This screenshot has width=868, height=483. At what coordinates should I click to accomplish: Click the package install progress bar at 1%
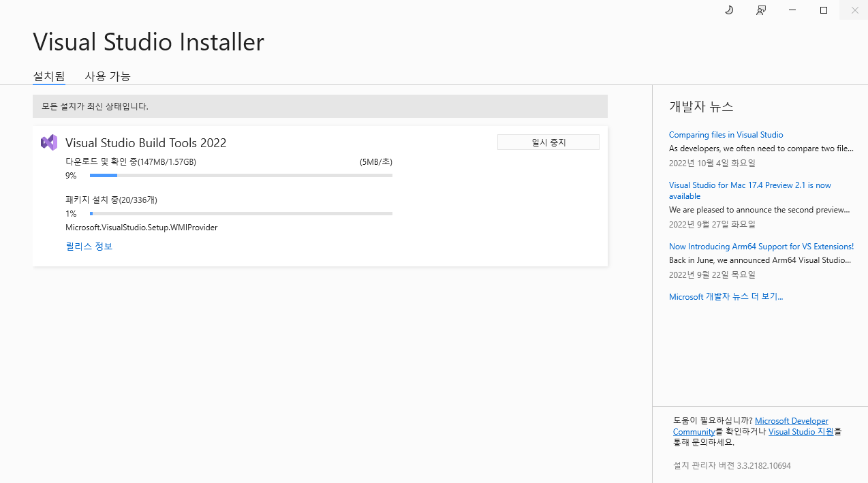click(x=241, y=214)
